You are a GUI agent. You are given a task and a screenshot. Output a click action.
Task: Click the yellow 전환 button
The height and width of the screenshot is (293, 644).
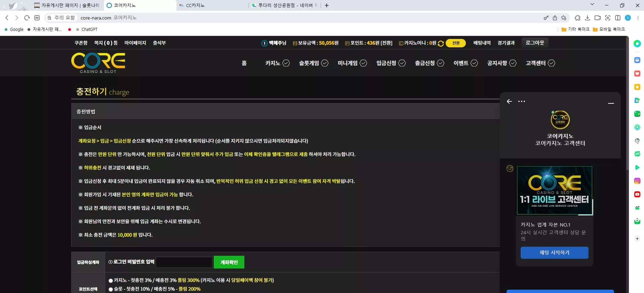click(x=456, y=43)
